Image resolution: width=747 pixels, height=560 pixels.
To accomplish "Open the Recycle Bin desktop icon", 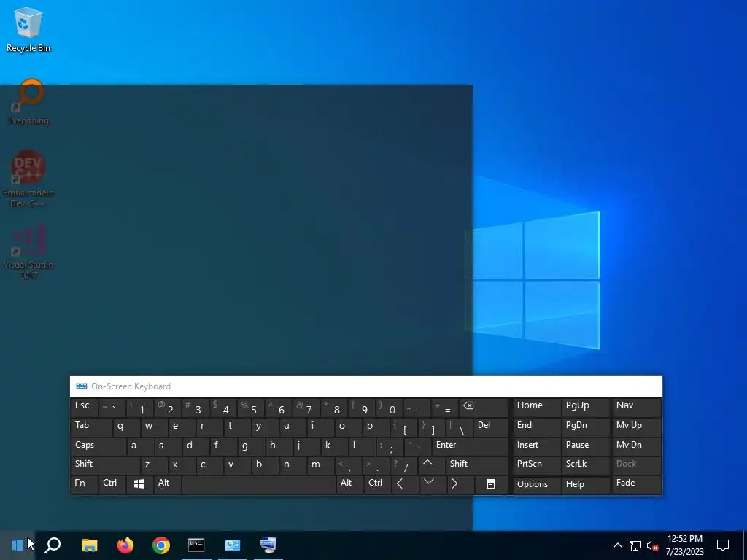I will pyautogui.click(x=28, y=29).
